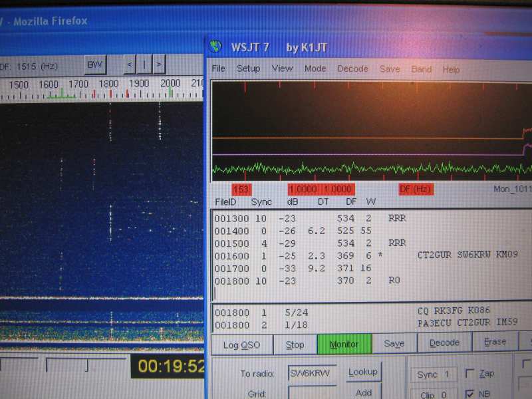Click the right arrow button in waterfall window
This screenshot has height=399, width=532.
click(159, 64)
